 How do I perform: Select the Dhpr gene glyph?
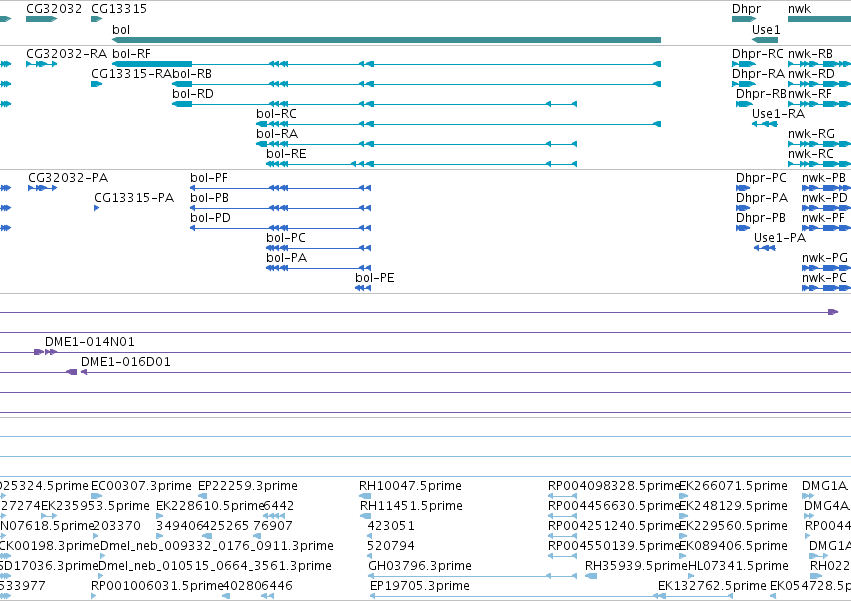(744, 19)
